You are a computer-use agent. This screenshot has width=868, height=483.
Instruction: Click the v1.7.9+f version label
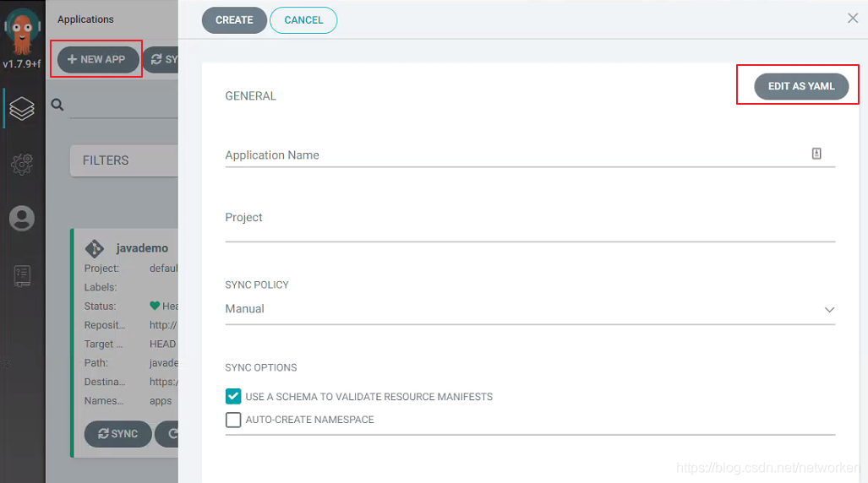pyautogui.click(x=22, y=63)
